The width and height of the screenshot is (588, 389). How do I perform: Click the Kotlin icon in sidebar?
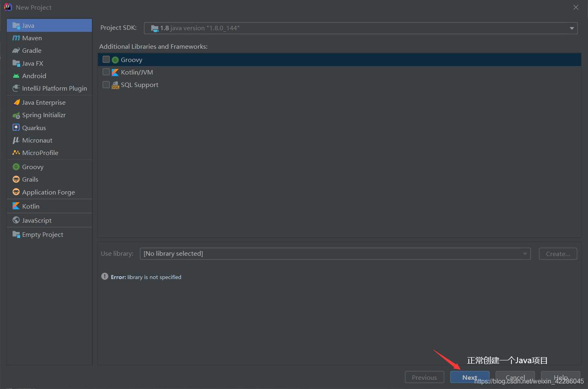pyautogui.click(x=16, y=206)
